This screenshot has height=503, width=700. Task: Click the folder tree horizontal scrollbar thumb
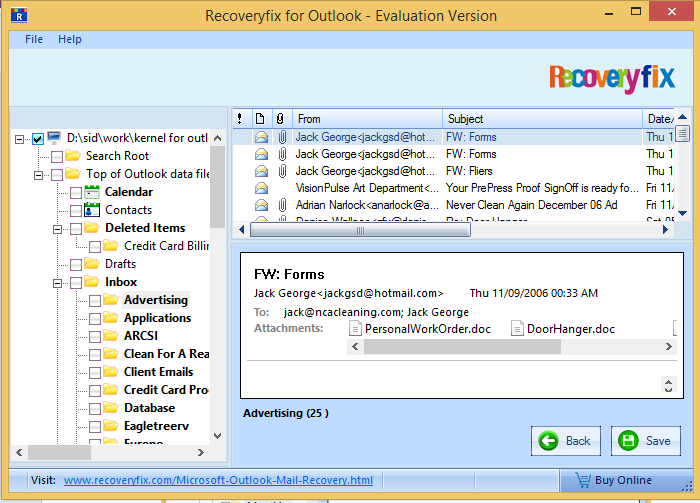point(59,453)
